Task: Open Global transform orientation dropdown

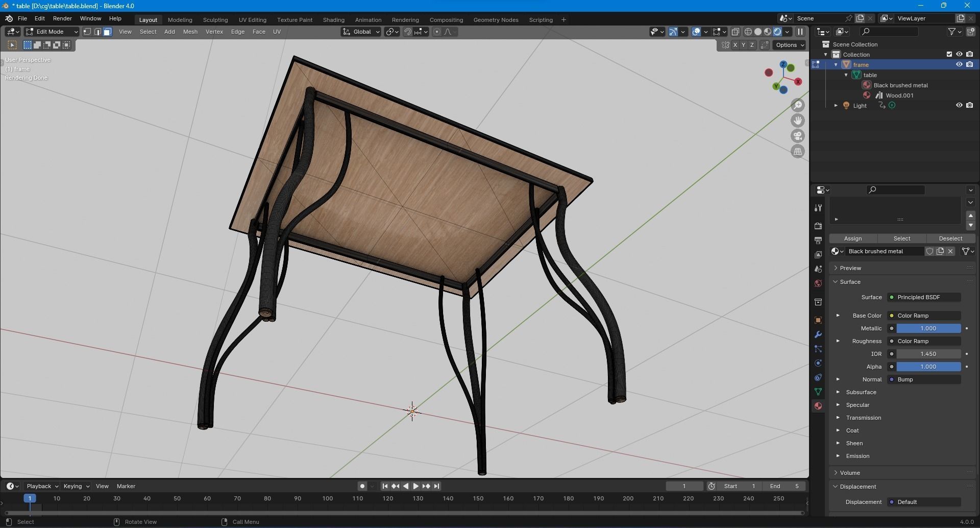Action: [361, 32]
